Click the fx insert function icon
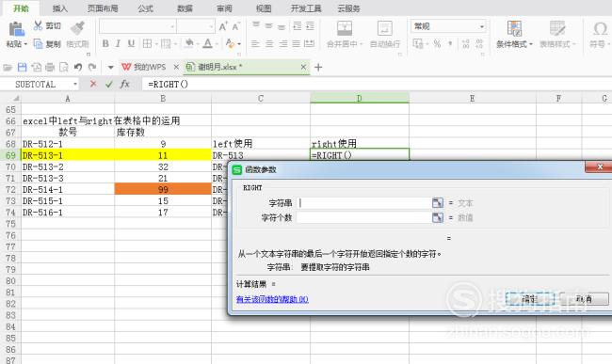Viewport: 612px width, 364px height. [x=124, y=84]
